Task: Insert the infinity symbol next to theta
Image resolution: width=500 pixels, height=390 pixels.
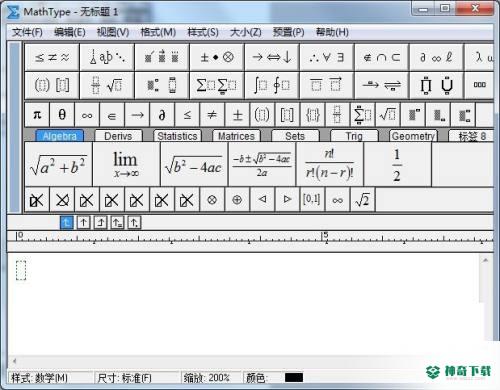Action: click(x=87, y=115)
